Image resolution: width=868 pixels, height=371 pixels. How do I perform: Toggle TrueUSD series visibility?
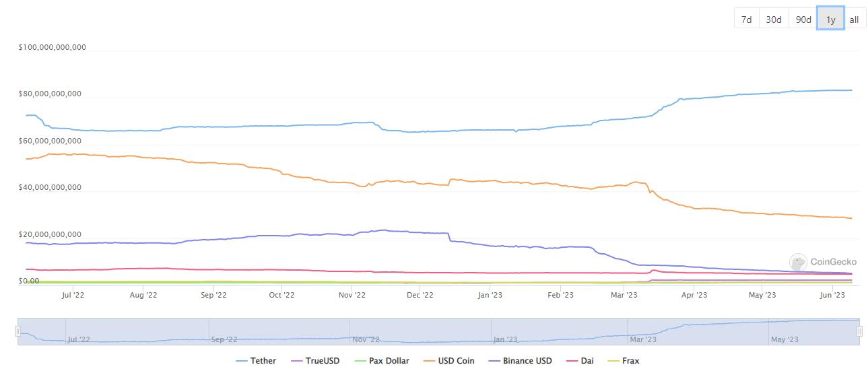point(315,361)
